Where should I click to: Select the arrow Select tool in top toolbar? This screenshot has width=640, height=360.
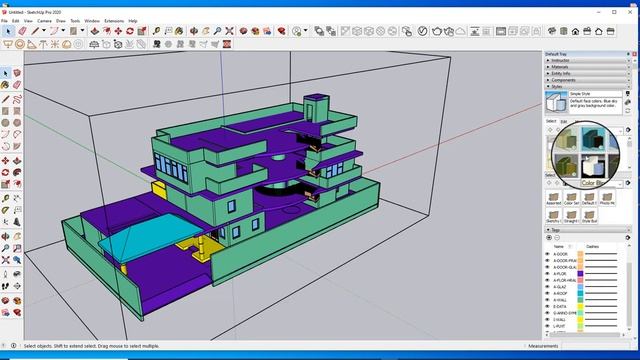[8, 31]
